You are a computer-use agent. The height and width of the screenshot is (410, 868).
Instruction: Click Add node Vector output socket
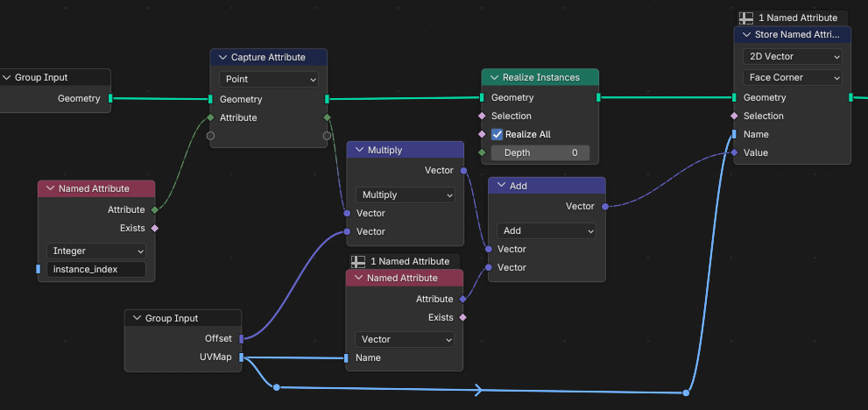[605, 206]
